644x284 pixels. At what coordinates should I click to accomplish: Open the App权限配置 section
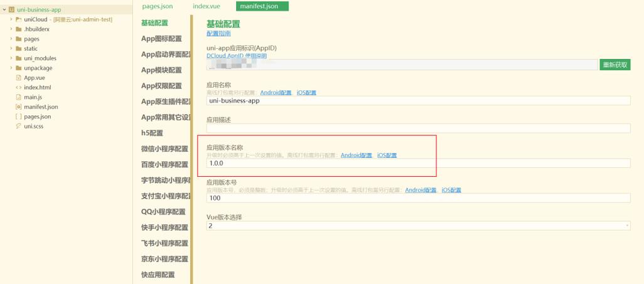tap(161, 86)
